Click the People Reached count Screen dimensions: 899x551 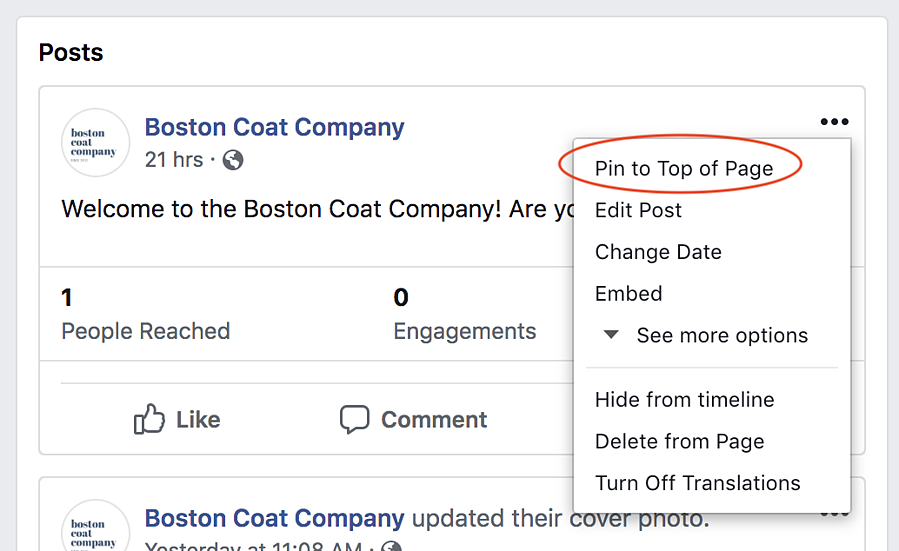tap(67, 297)
